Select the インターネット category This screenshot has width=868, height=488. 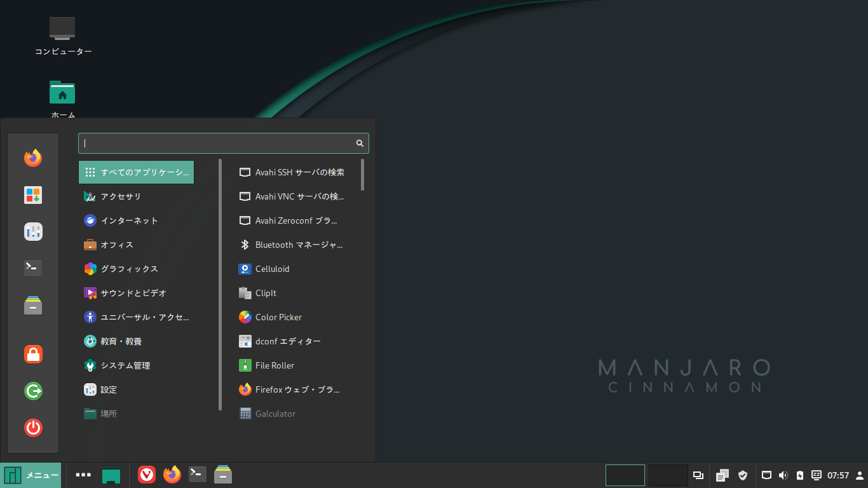tap(136, 220)
